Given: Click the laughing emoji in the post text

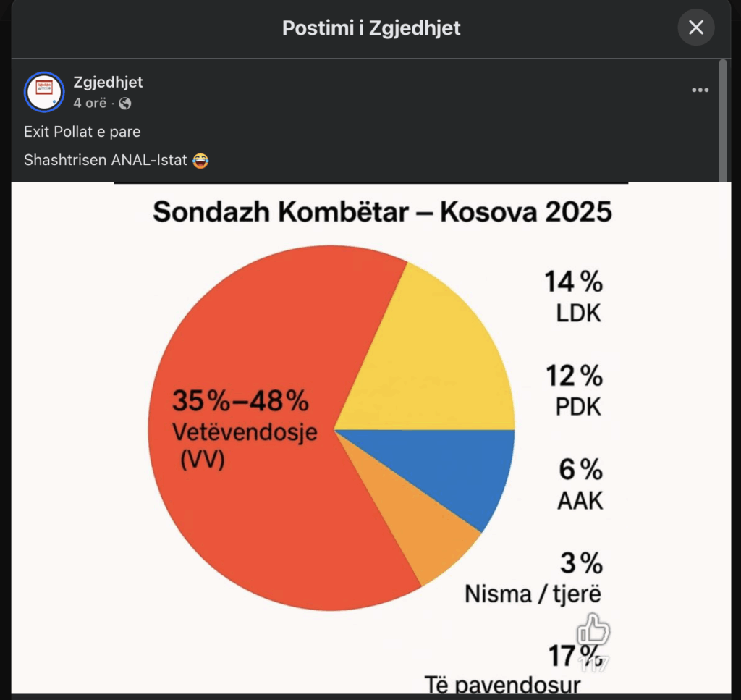Looking at the screenshot, I should pyautogui.click(x=201, y=161).
